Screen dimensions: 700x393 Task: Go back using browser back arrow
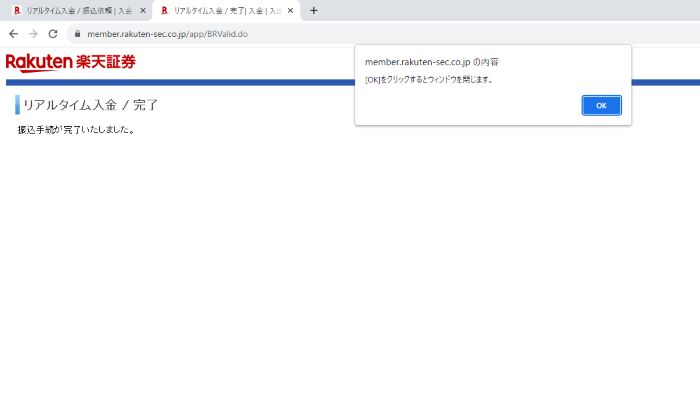13,34
